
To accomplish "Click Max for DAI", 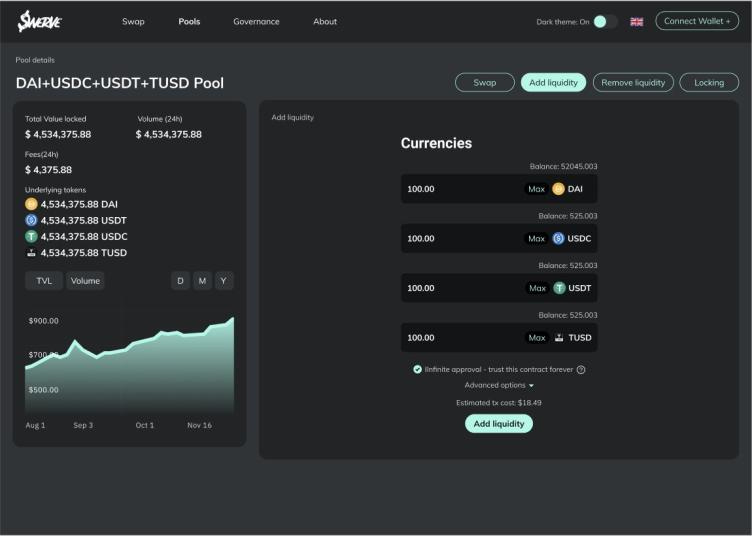I will [x=536, y=189].
